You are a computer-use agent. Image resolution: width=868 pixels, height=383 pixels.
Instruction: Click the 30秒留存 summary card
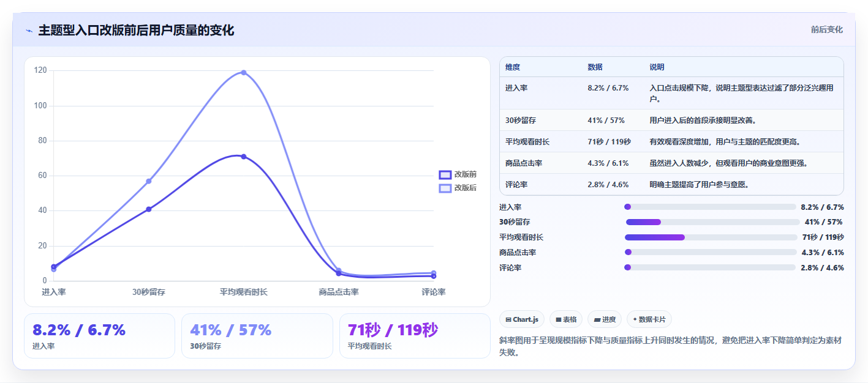tap(257, 336)
